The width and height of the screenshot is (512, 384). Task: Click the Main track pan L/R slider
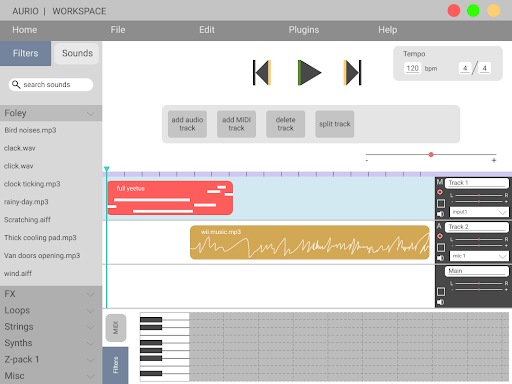479,283
